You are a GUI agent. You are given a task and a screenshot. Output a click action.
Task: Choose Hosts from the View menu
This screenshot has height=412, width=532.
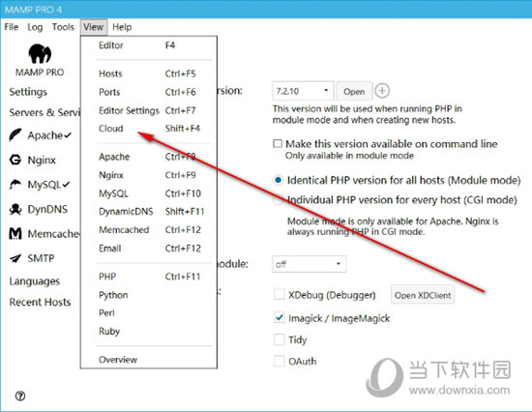click(149, 74)
